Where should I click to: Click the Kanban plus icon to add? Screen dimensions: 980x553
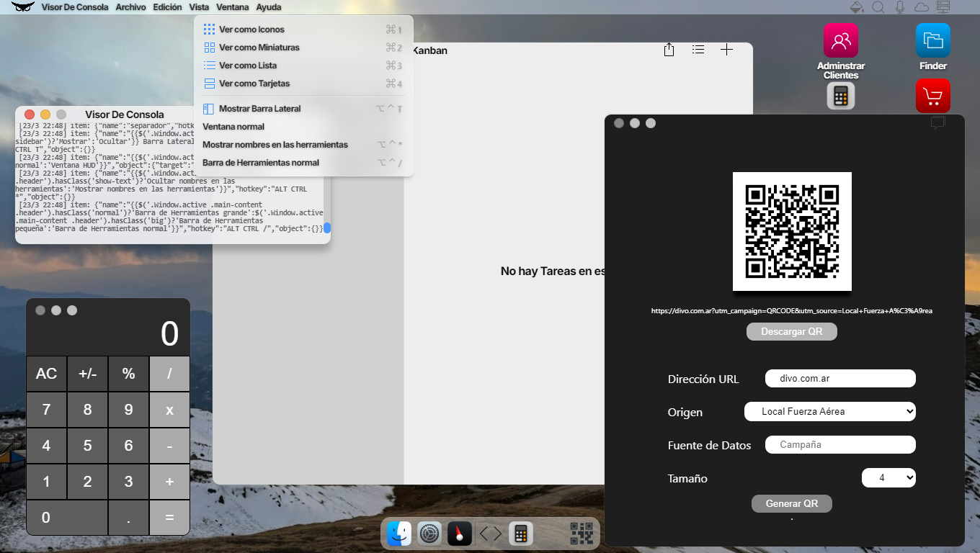point(726,50)
